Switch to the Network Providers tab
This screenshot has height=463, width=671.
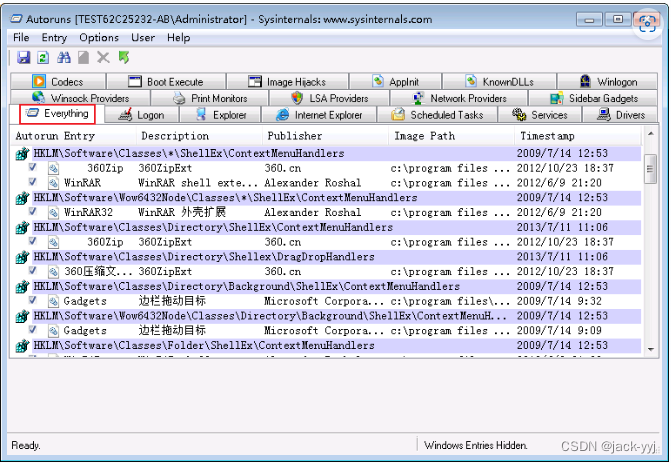[x=459, y=98]
